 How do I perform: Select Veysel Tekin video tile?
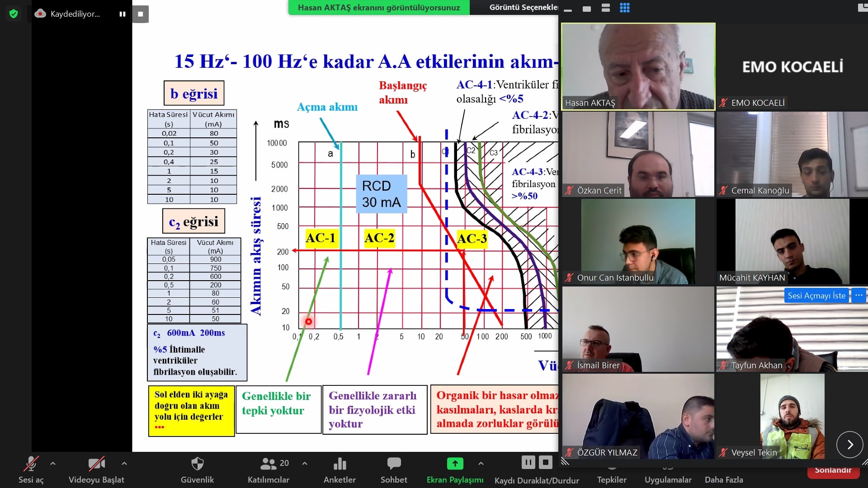793,416
